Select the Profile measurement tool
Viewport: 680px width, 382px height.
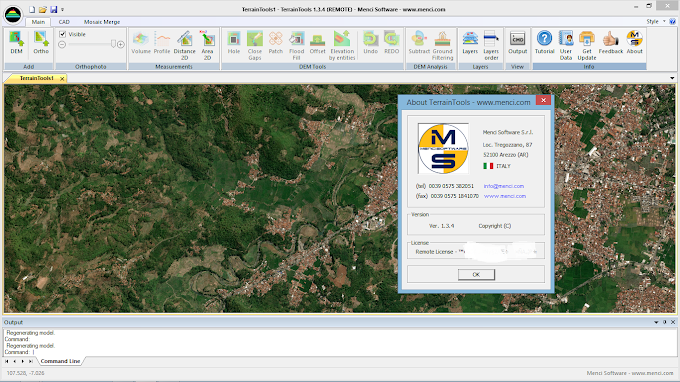(162, 42)
